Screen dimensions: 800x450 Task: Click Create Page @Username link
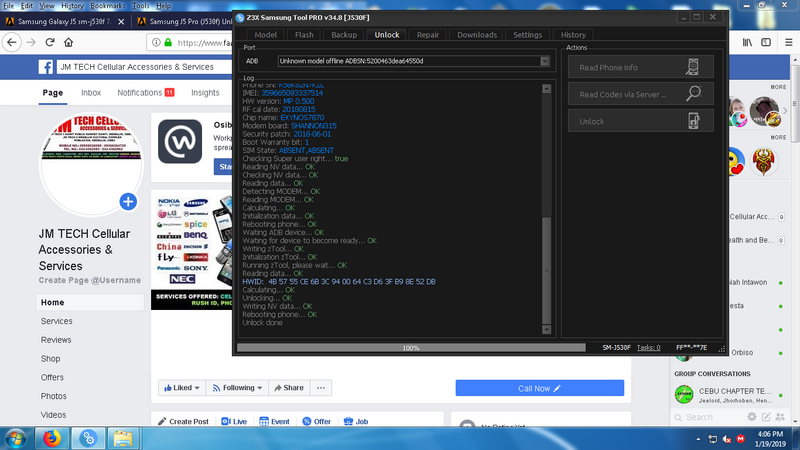[90, 280]
